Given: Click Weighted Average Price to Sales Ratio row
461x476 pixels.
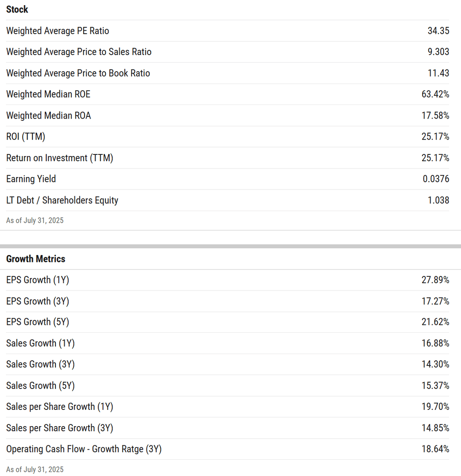Looking at the screenshot, I should click(x=228, y=52).
